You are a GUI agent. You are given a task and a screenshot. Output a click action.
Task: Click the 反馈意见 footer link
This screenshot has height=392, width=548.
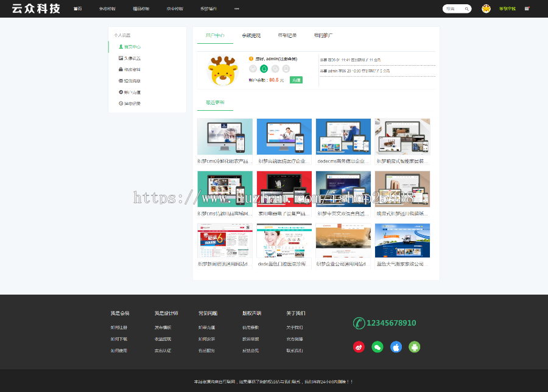pyautogui.click(x=251, y=351)
